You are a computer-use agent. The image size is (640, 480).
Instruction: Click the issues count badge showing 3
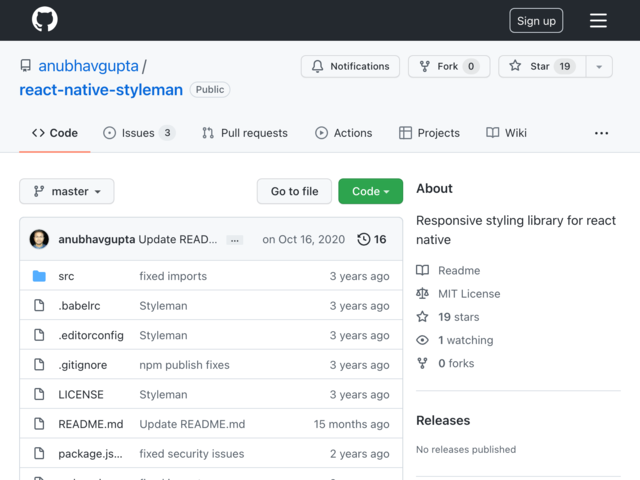(x=167, y=133)
